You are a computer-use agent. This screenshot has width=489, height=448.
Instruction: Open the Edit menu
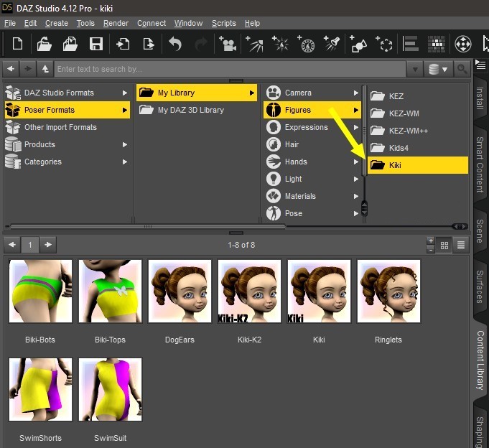[30, 23]
